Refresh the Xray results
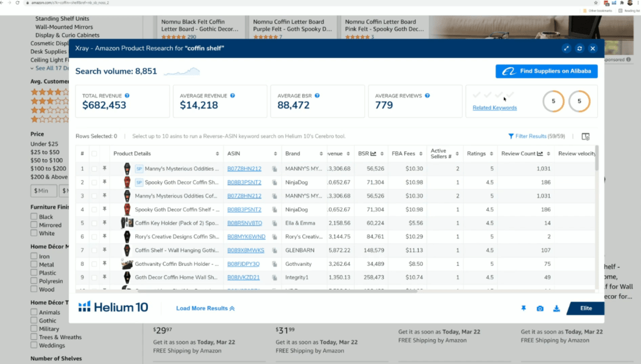This screenshot has width=641, height=364. pos(579,48)
